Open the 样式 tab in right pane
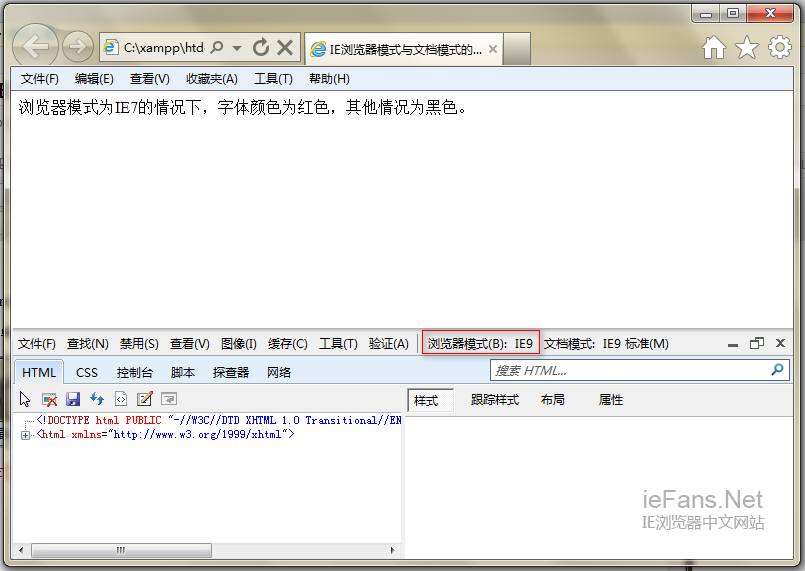This screenshot has height=571, width=805. coord(431,401)
